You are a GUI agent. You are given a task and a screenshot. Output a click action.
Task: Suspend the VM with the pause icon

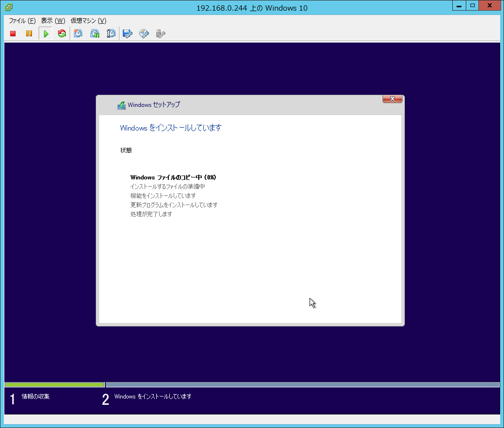29,33
